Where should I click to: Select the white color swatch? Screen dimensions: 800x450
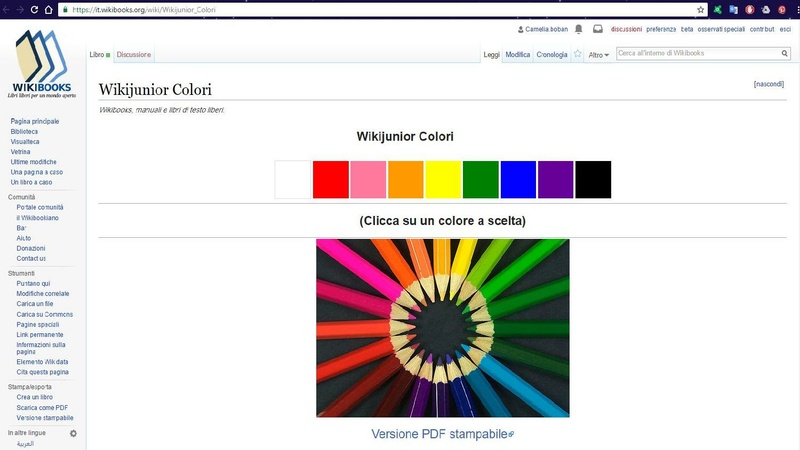[293, 180]
